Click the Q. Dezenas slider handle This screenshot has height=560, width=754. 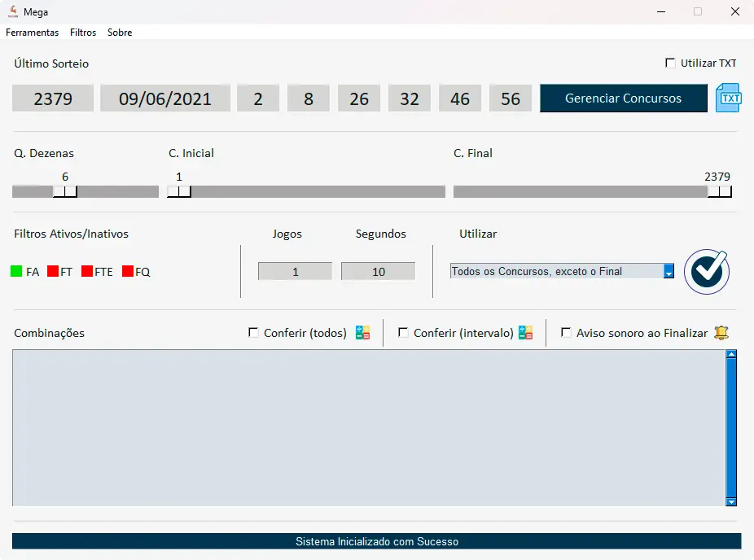[65, 191]
